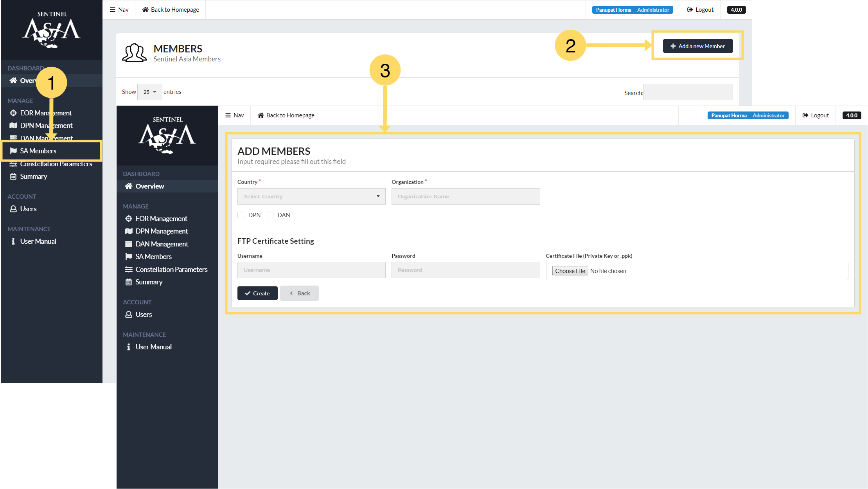The image size is (868, 489).
Task: Enable the DPN checkbox
Action: tap(241, 215)
